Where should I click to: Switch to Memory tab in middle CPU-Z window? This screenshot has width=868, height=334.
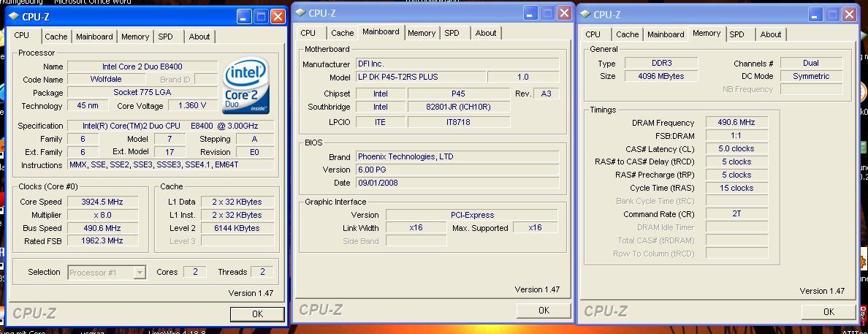pyautogui.click(x=422, y=33)
